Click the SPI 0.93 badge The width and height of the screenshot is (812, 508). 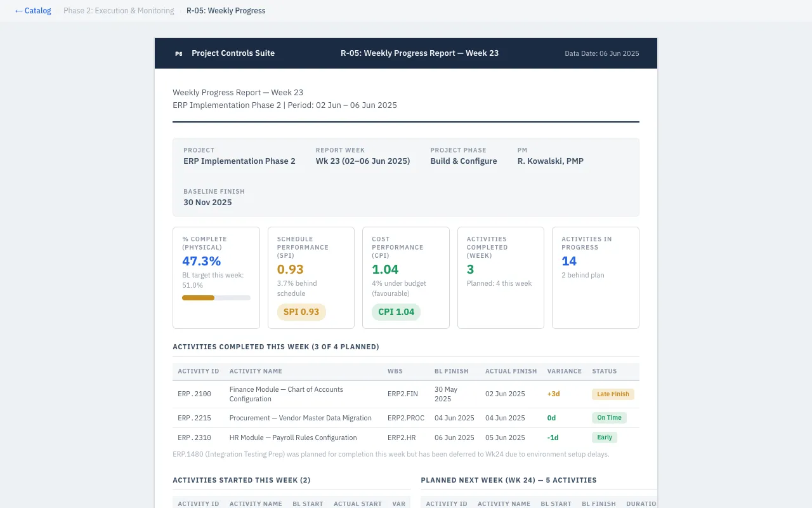pyautogui.click(x=301, y=312)
